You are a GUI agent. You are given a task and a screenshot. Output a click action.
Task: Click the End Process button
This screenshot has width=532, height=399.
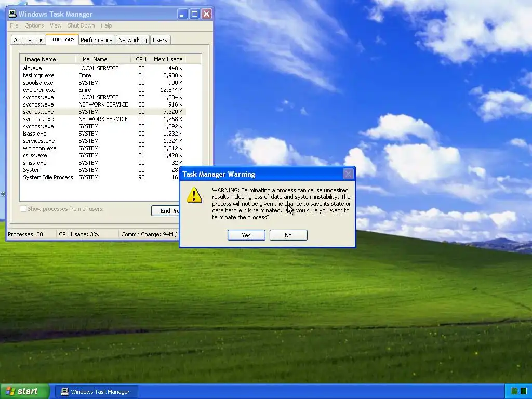coord(165,211)
